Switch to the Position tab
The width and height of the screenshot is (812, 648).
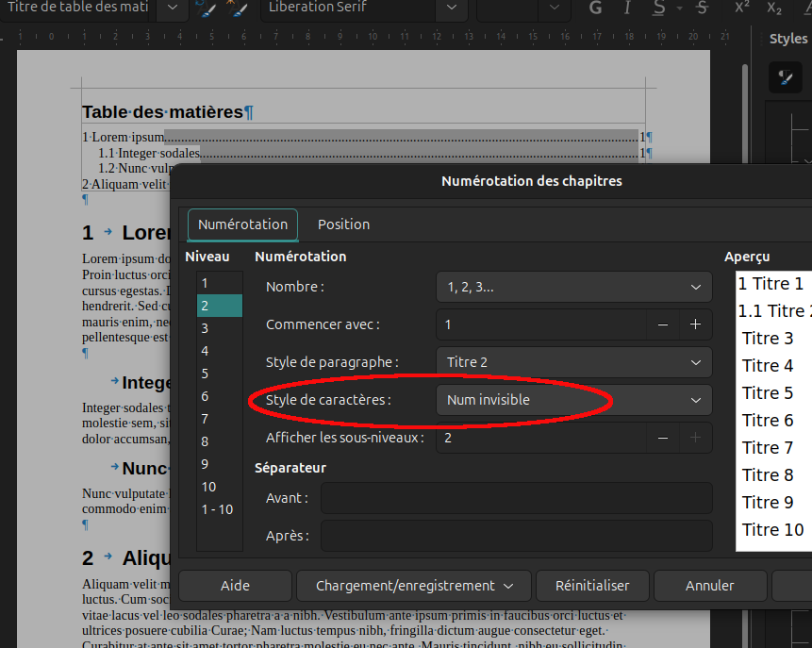coord(343,224)
